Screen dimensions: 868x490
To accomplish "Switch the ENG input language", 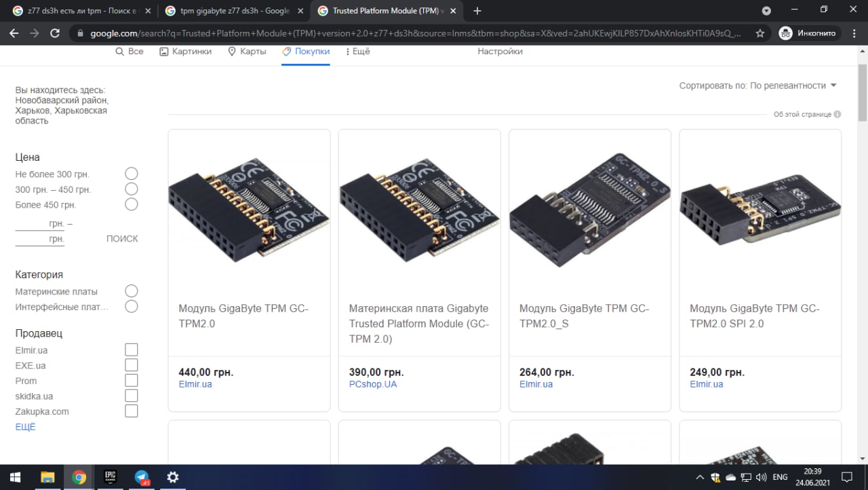I will (780, 477).
